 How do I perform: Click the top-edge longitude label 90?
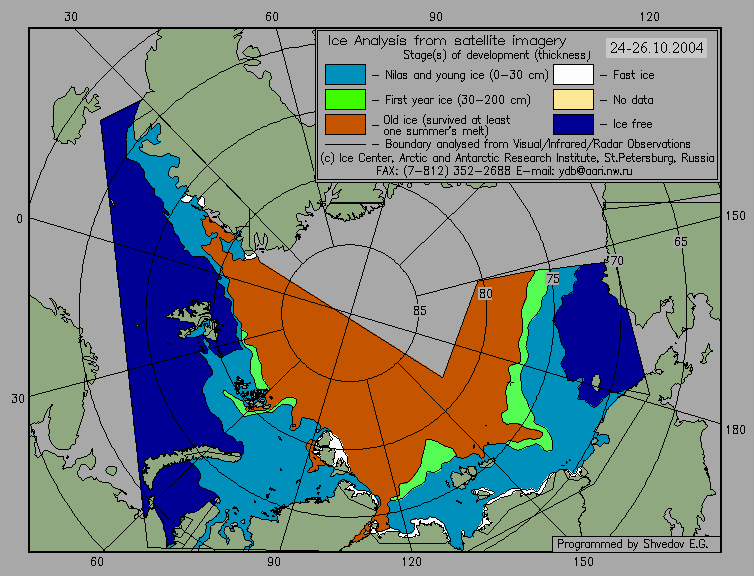436,17
